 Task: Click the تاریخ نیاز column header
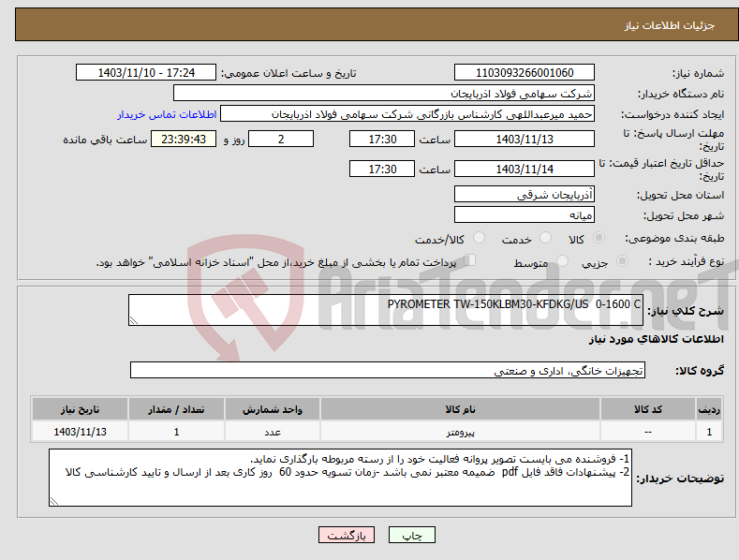tap(81, 409)
